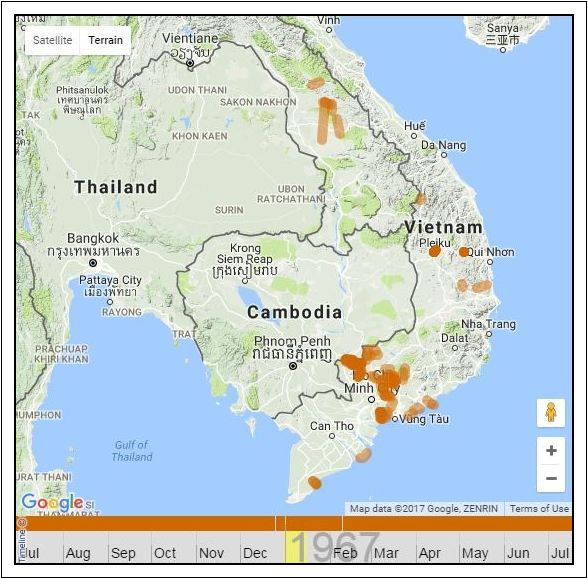
Task: Click the Google logo on the map
Action: [52, 502]
